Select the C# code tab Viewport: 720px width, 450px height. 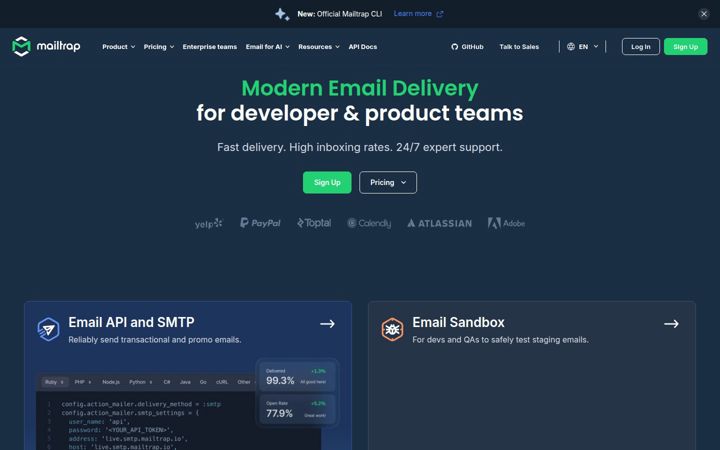(x=167, y=382)
